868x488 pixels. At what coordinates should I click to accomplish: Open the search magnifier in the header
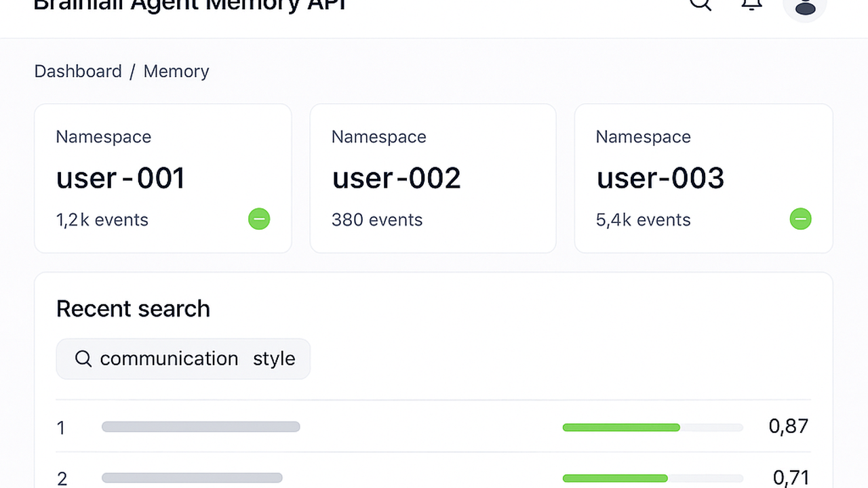tap(701, 2)
